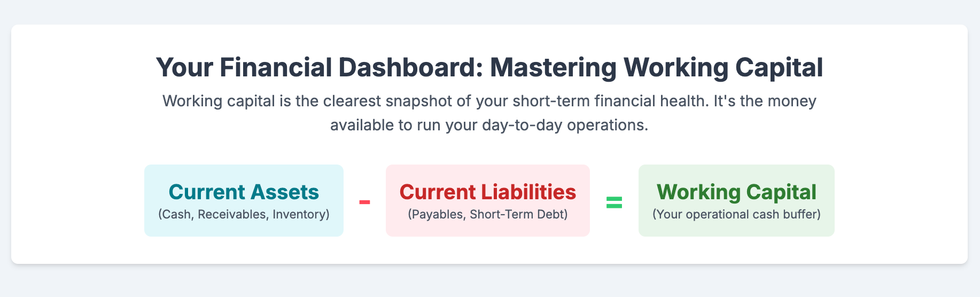Viewport: 980px width, 297px height.
Task: Click the Current Assets heading text
Action: (x=244, y=192)
